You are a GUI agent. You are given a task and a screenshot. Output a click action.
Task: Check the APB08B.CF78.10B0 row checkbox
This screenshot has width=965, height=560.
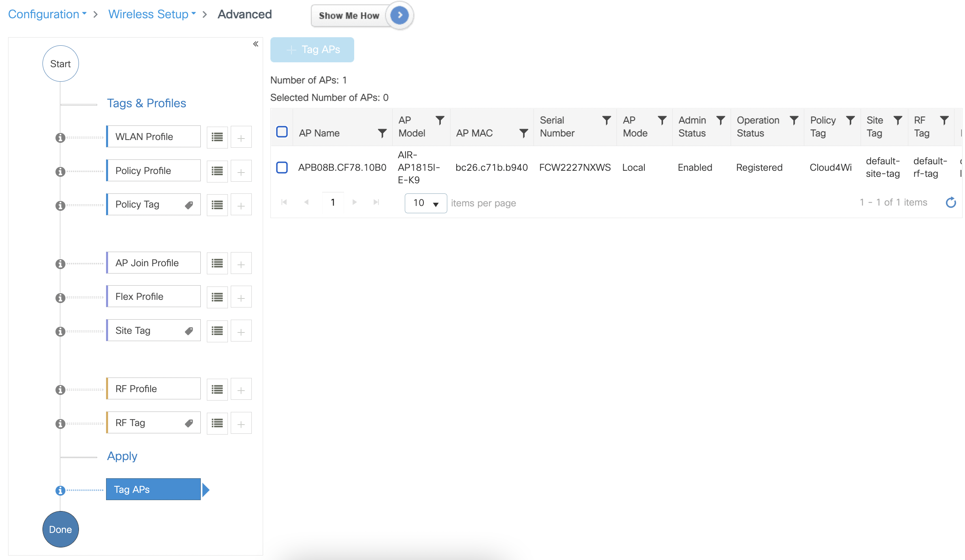(x=282, y=167)
